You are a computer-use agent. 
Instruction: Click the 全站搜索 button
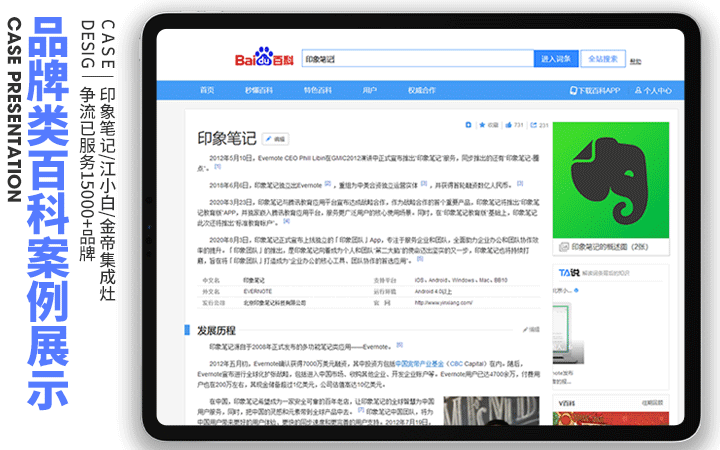pos(603,59)
